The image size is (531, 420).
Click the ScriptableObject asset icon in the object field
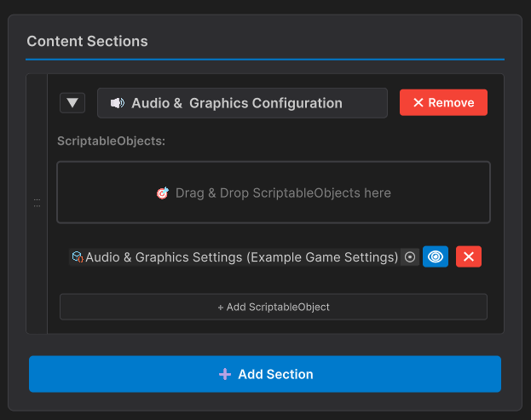77,256
